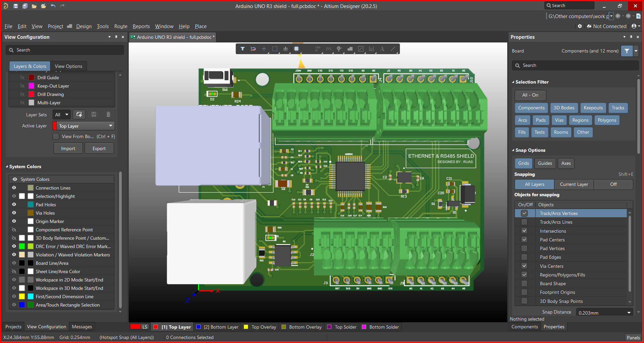This screenshot has height=343, width=644.
Task: Open View Configuration panel options arrow
Action: tap(109, 37)
